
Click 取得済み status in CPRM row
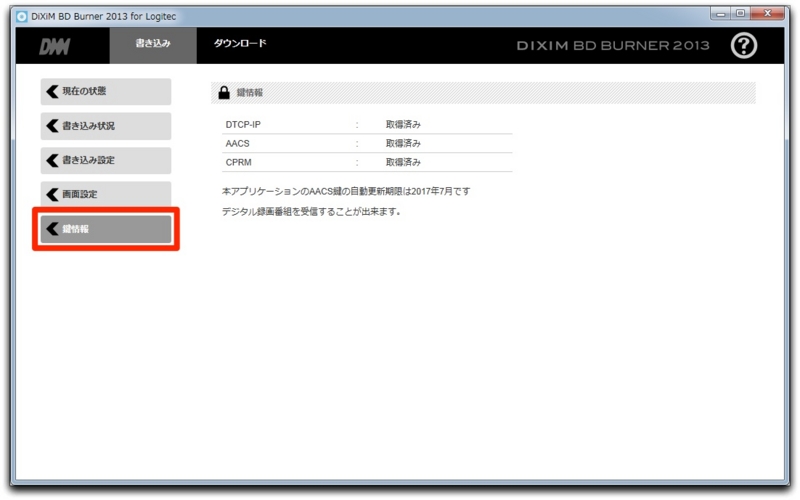click(403, 162)
